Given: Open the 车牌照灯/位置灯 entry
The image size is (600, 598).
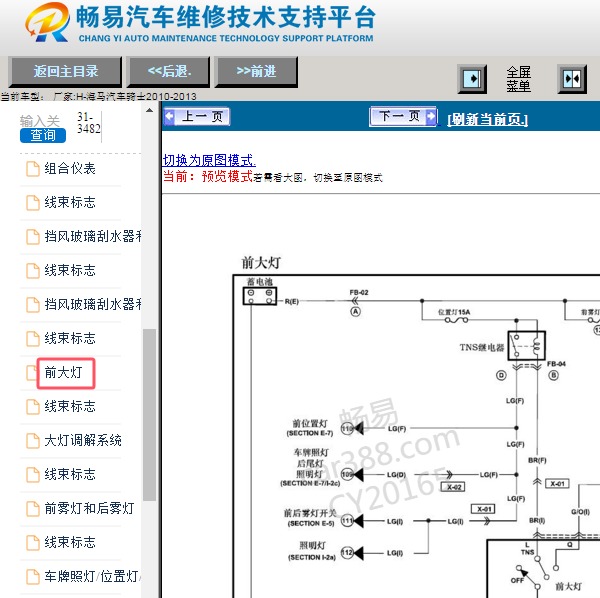Looking at the screenshot, I should coord(92,576).
